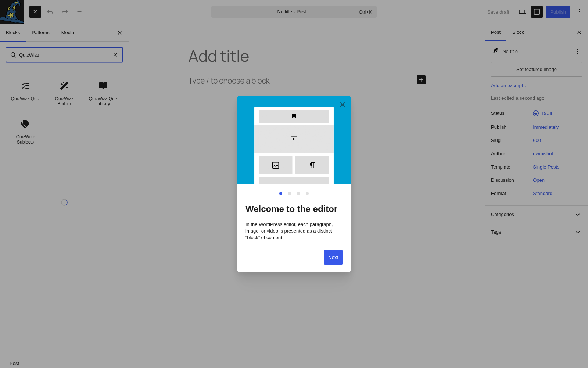
Task: Edit the slug value 600
Action: click(x=537, y=141)
